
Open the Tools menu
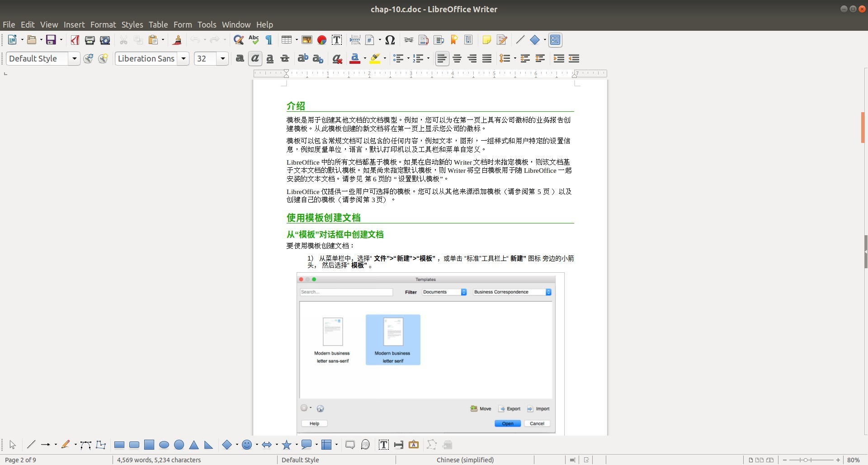[x=207, y=25]
